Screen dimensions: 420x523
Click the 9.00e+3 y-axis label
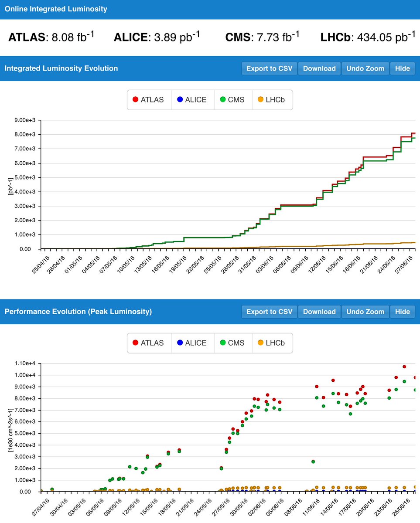click(x=24, y=120)
